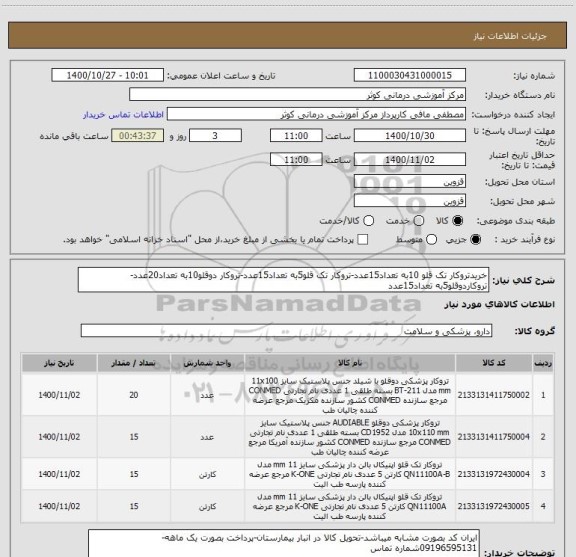Click quantity 20 in row 1

(x=134, y=395)
